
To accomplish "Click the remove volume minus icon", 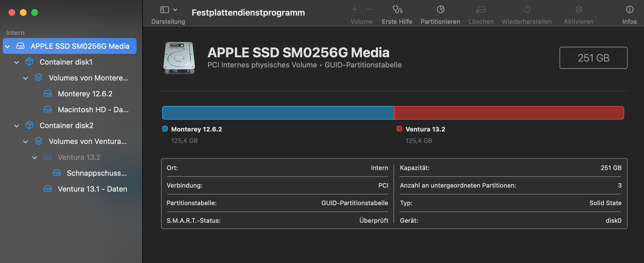I will click(369, 10).
